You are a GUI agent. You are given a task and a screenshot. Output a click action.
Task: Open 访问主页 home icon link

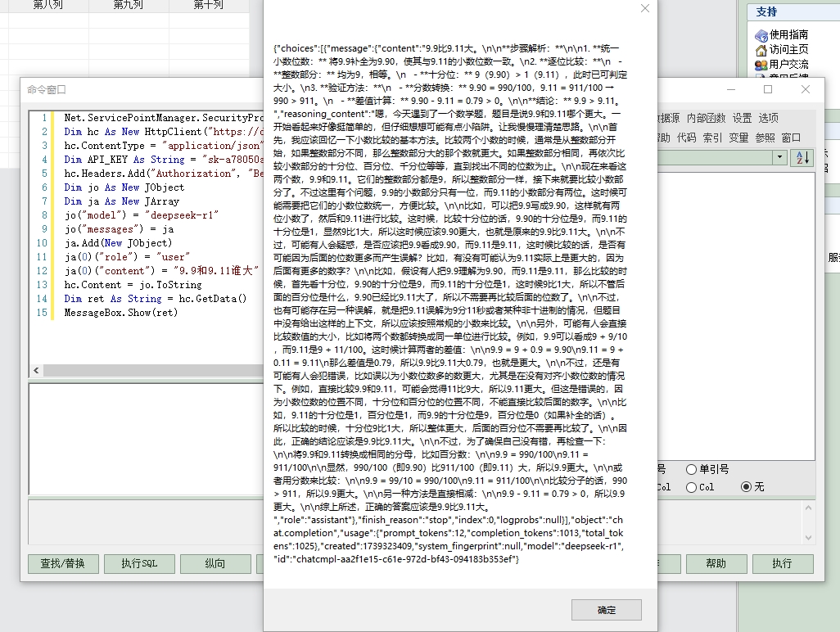(761, 49)
